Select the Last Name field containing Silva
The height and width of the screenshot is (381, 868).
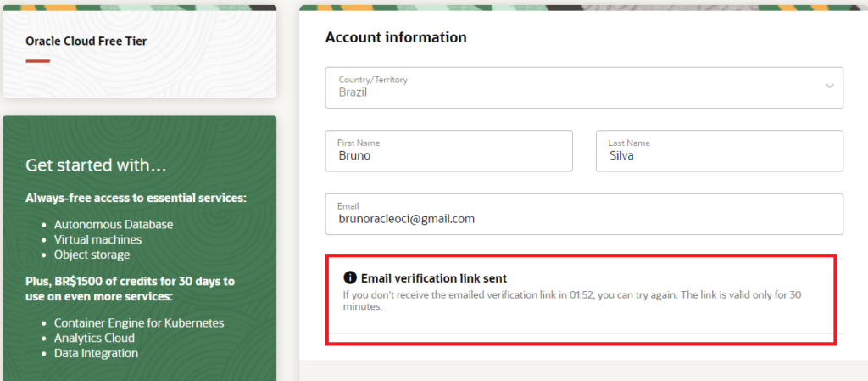(720, 151)
